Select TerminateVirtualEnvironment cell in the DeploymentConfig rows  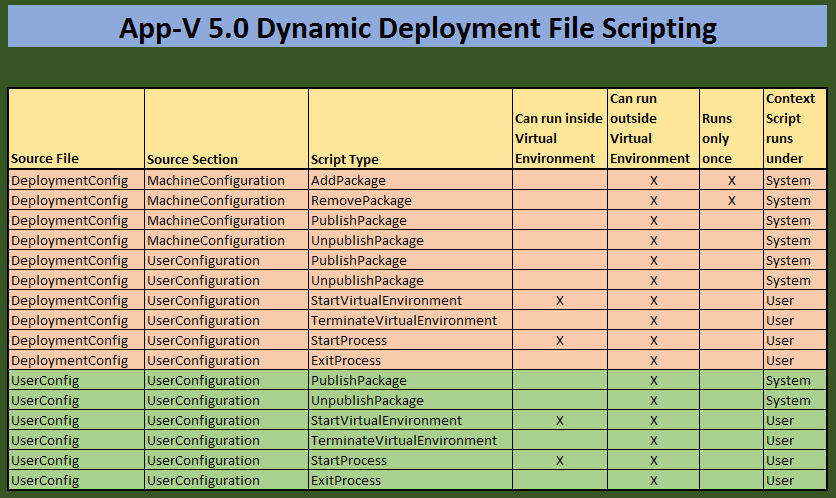pyautogui.click(x=404, y=321)
